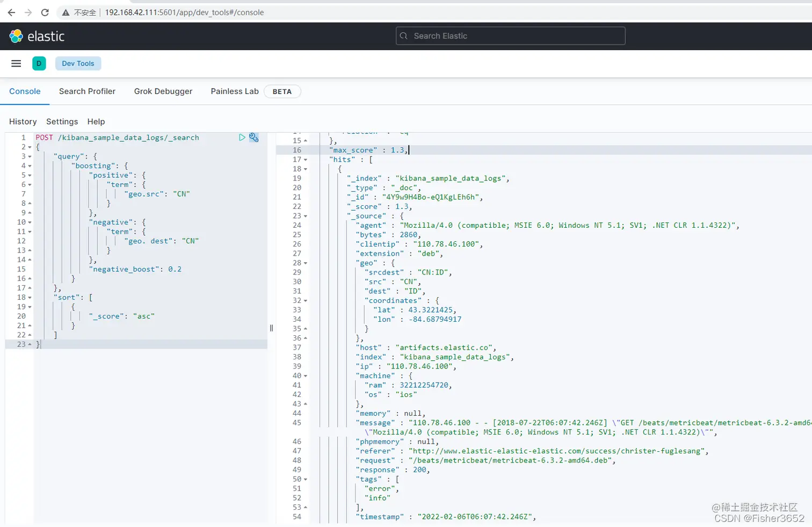Screen dimensions: 812x527
Task: Click the "srcdest" : "CN:ID" line
Action: (408, 272)
